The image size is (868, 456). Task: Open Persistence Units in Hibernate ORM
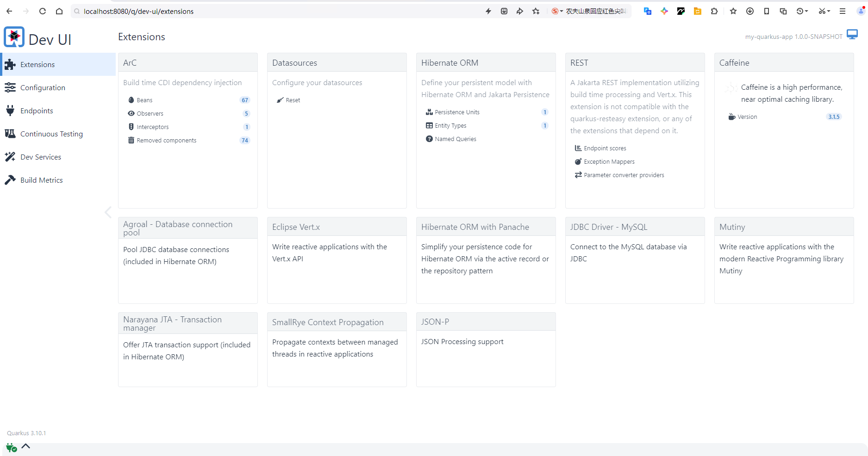pos(457,112)
